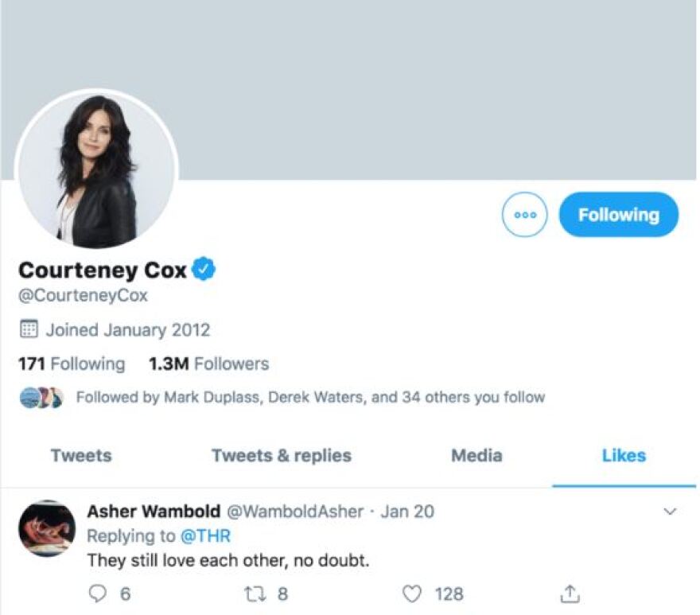The width and height of the screenshot is (700, 615).
Task: Open the three-dot more options button
Action: click(525, 215)
